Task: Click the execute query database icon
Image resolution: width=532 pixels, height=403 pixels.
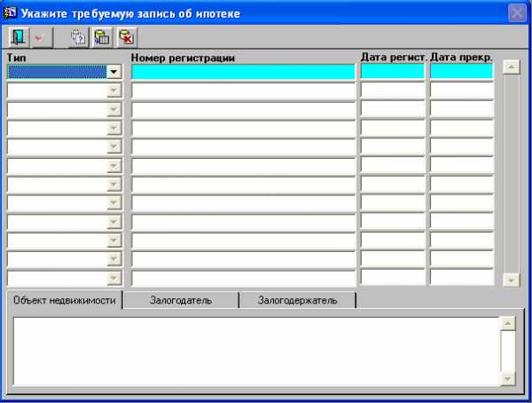Action: point(102,37)
